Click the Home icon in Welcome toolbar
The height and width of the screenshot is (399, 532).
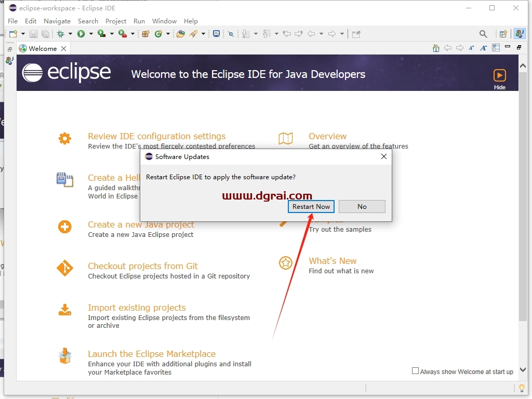(436, 48)
